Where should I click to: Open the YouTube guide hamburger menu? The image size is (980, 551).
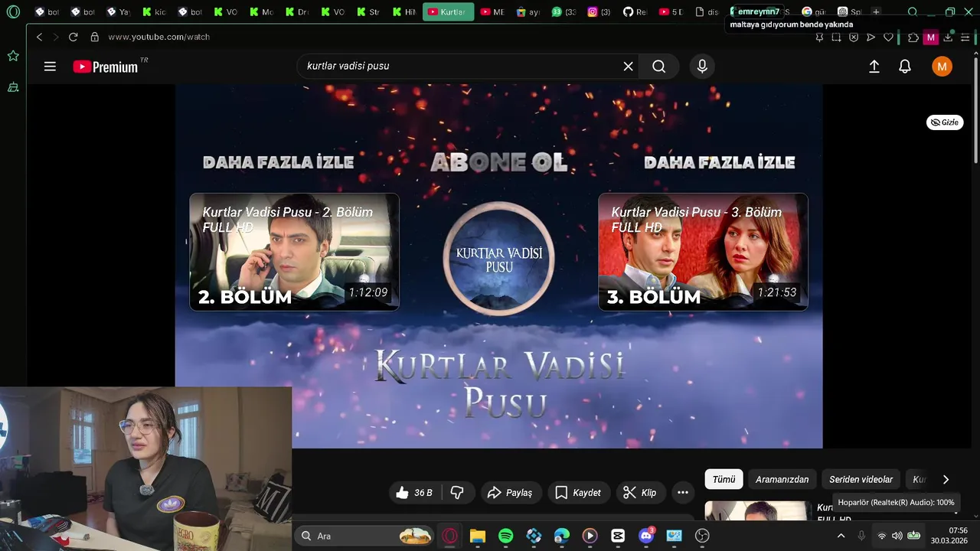(x=50, y=67)
